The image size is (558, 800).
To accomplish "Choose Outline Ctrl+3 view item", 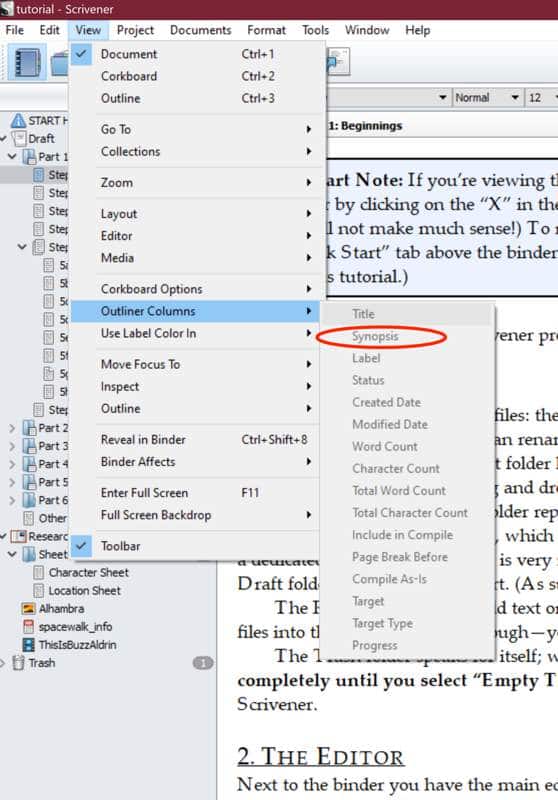I will [x=197, y=98].
